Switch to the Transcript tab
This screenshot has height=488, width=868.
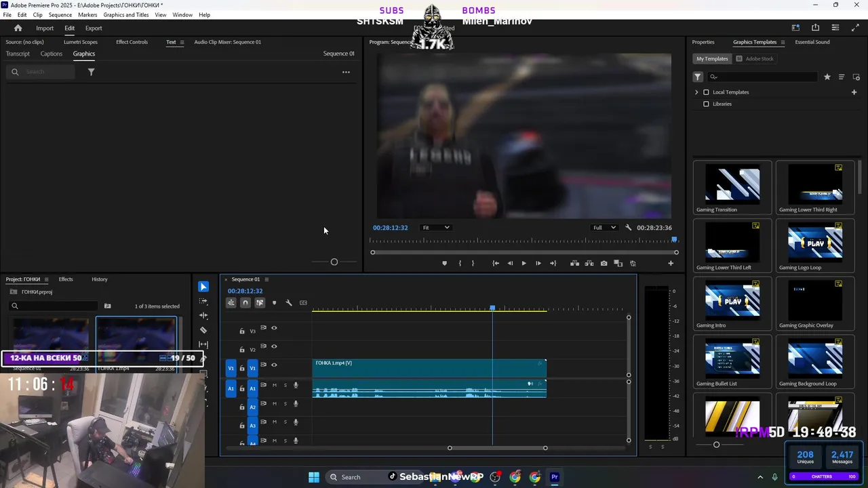coord(18,54)
